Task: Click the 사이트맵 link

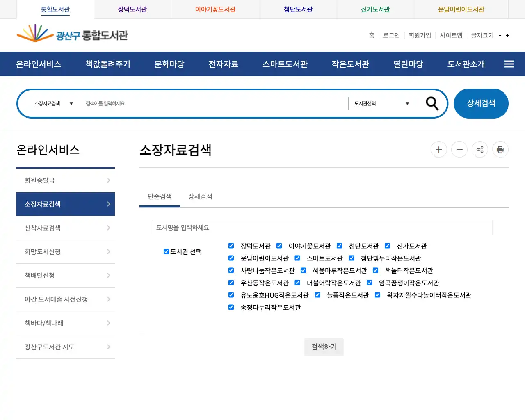Action: point(451,35)
